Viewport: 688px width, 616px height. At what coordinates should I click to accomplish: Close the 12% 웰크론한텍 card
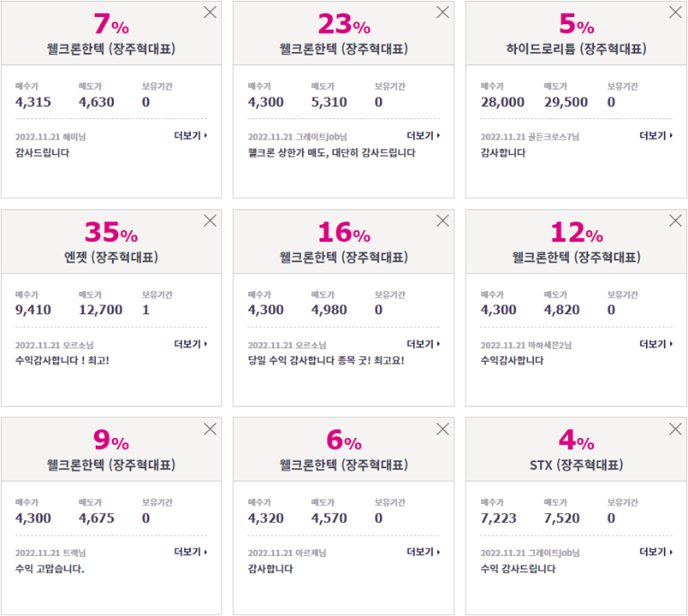pos(675,221)
